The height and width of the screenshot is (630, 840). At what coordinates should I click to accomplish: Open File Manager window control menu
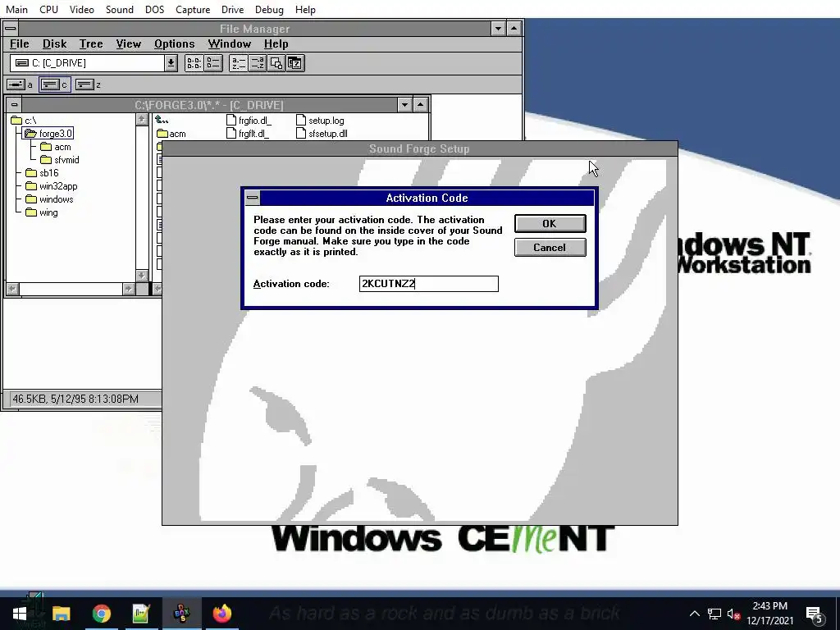(10, 29)
